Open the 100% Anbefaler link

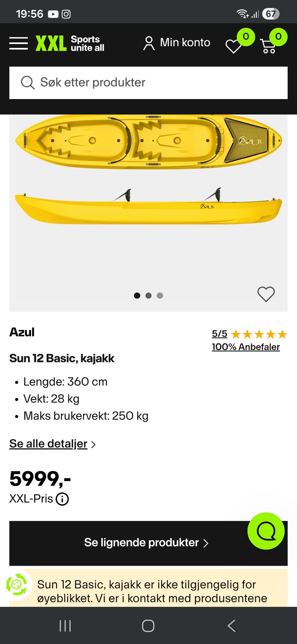pos(246,347)
